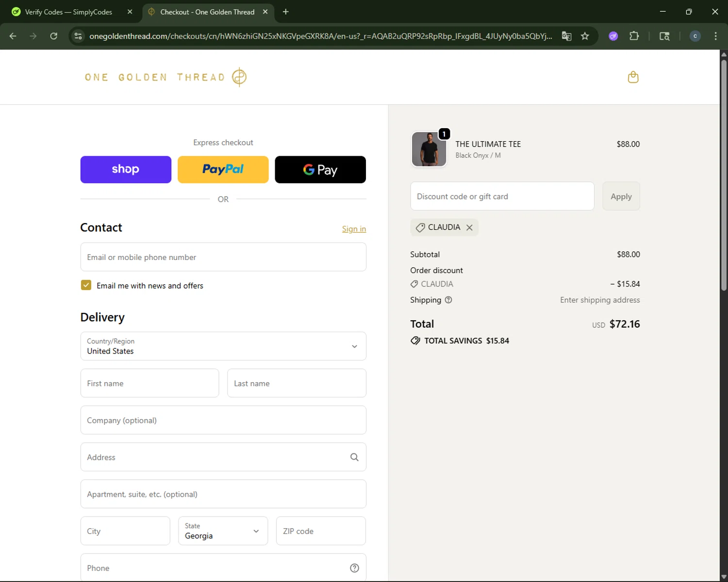Image resolution: width=728 pixels, height=582 pixels.
Task: Open the tab search side panel icon
Action: [x=664, y=36]
